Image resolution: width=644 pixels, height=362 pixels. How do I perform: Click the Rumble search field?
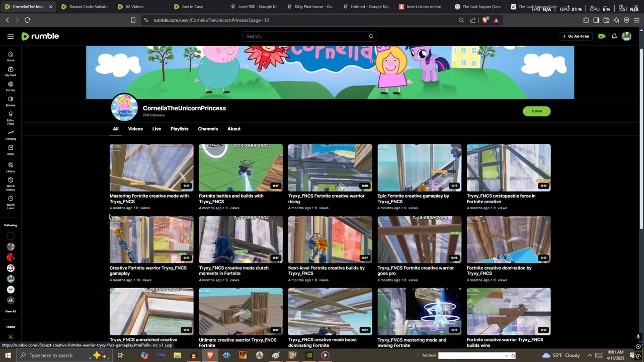(306, 36)
